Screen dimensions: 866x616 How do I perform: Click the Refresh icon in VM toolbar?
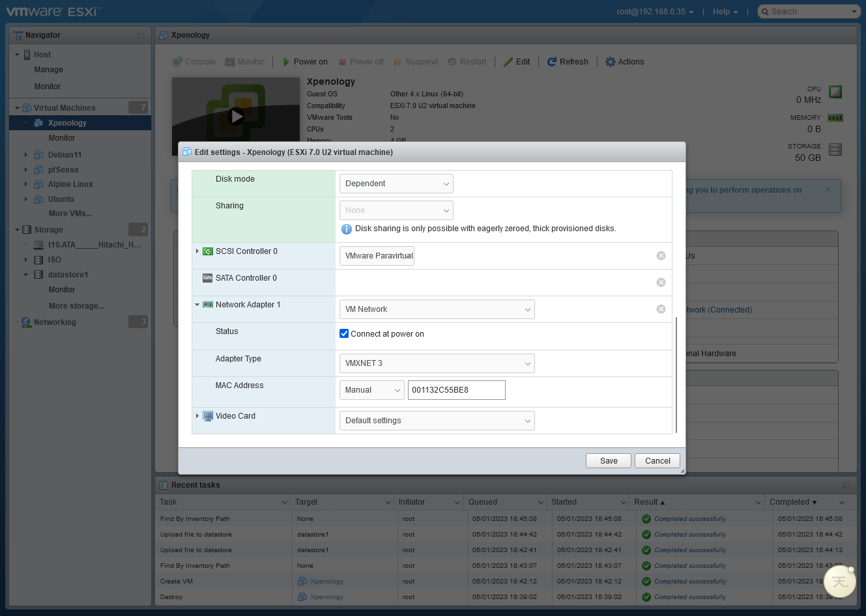[552, 62]
